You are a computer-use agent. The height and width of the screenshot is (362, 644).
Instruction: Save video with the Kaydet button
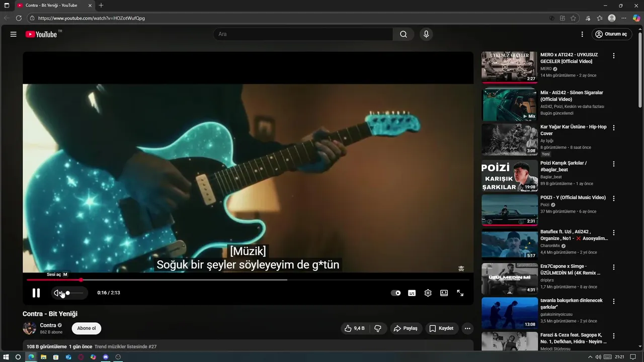pos(441,328)
